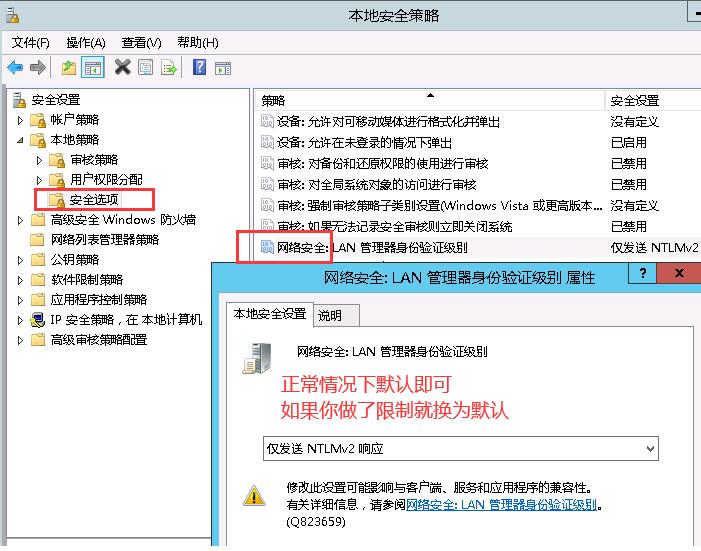701x551 pixels.
Task: Switch to the 说明 tab
Action: point(335,316)
